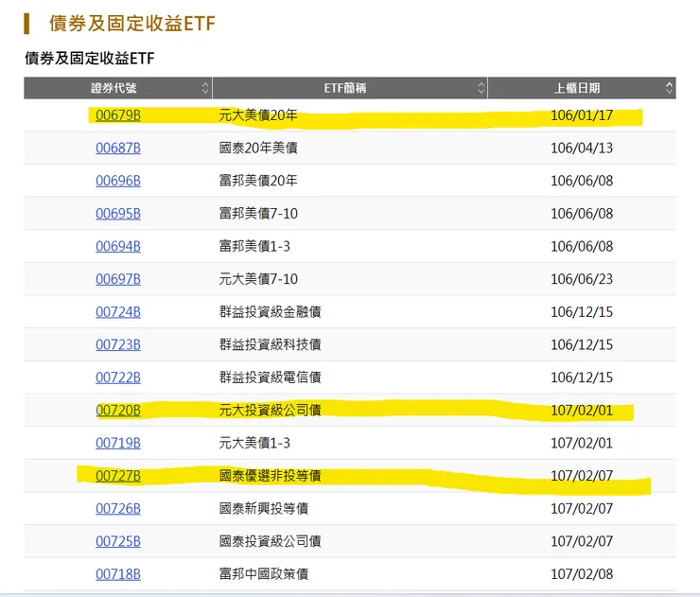Screen dimensions: 700x597
Task: Select the 富邦中國政策債 ETF name
Action: tap(264, 574)
